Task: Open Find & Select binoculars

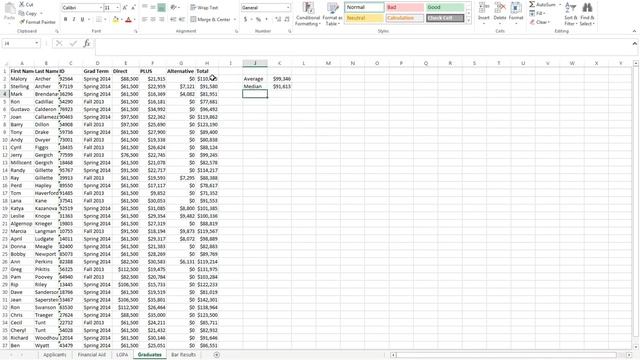Action: pos(587,14)
